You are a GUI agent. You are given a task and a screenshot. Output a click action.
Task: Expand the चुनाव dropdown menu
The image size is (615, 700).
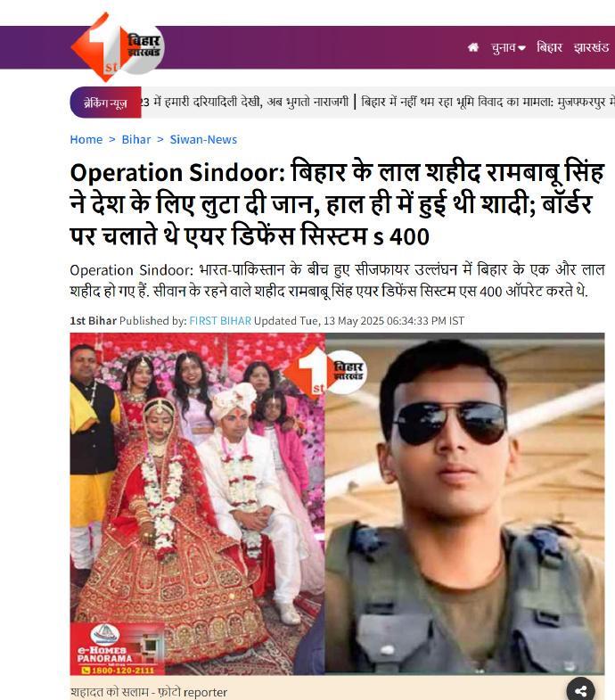(508, 47)
